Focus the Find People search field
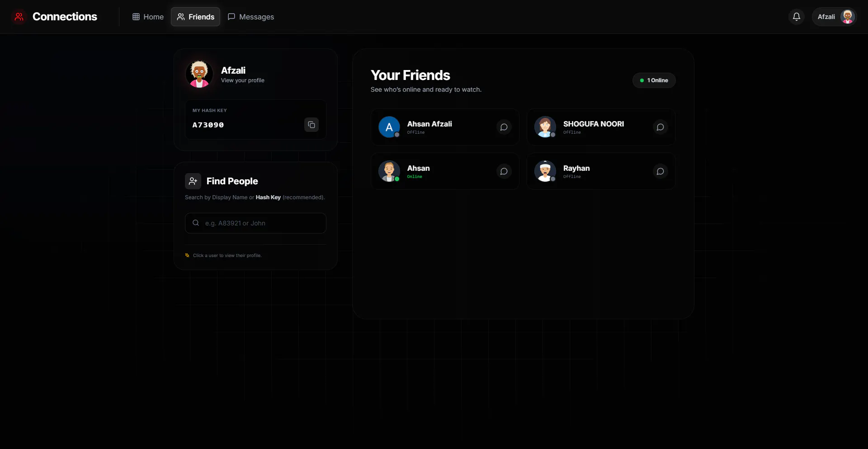Screen dimensions: 868x449 coord(255,223)
